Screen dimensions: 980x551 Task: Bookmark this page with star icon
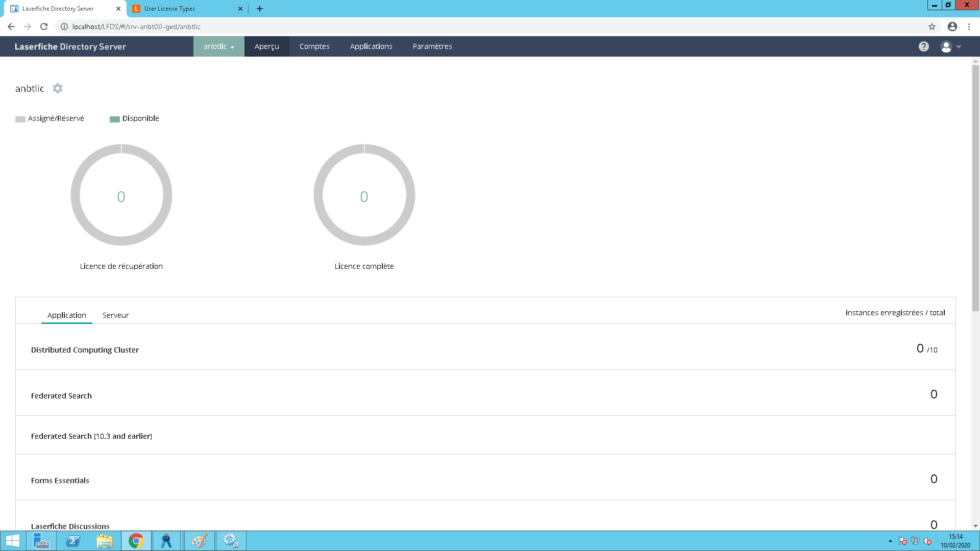(932, 27)
